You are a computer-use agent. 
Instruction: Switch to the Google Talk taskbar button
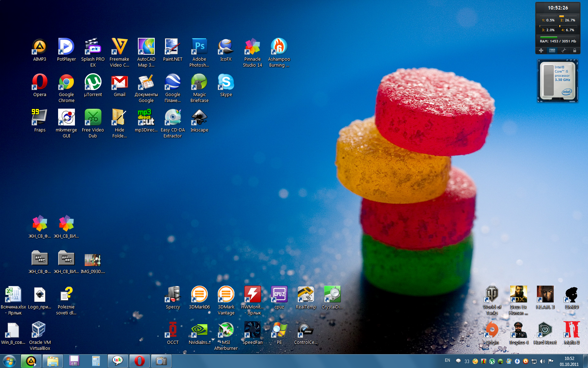click(x=118, y=361)
